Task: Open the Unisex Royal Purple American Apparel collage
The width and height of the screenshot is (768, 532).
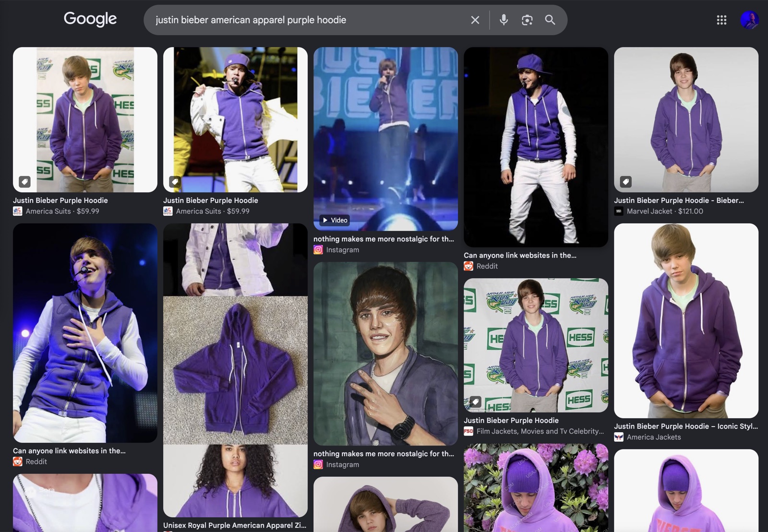Action: click(235, 370)
